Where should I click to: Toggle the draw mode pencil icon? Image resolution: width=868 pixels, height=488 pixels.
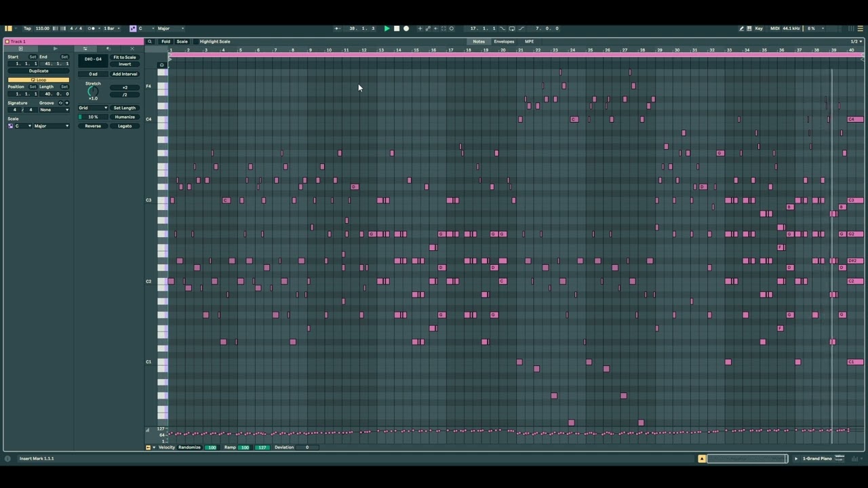coord(741,28)
